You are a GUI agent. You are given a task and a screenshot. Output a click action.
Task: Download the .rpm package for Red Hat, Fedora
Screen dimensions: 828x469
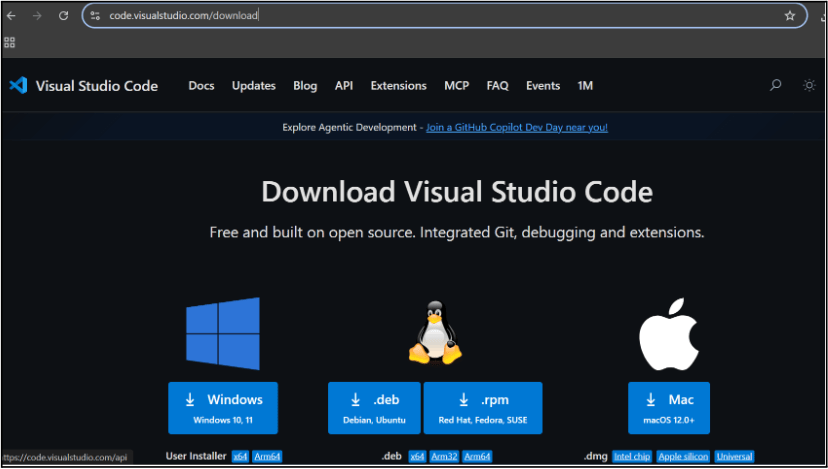pos(483,408)
